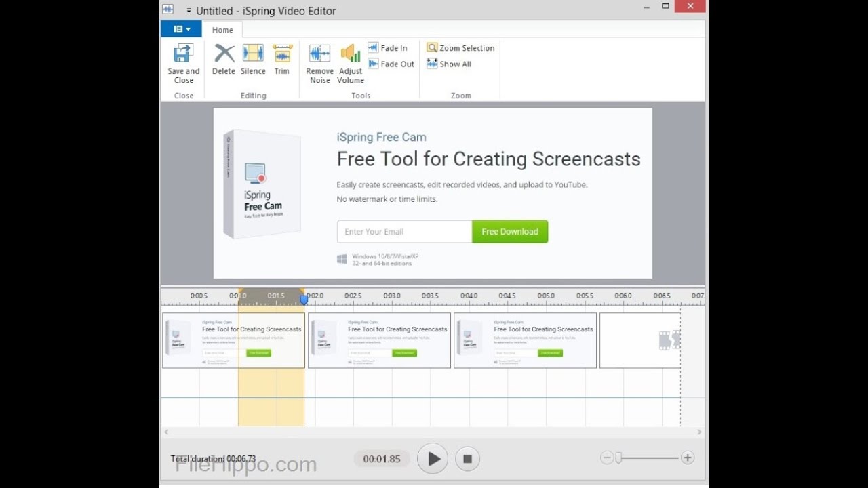Click the 0:03.0 mark on the ruler
Viewport: 868px width, 488px height.
click(x=392, y=296)
